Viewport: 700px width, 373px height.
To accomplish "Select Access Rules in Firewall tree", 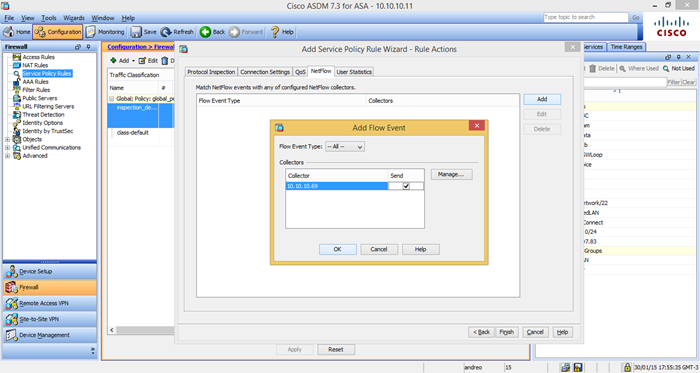I will 38,57.
